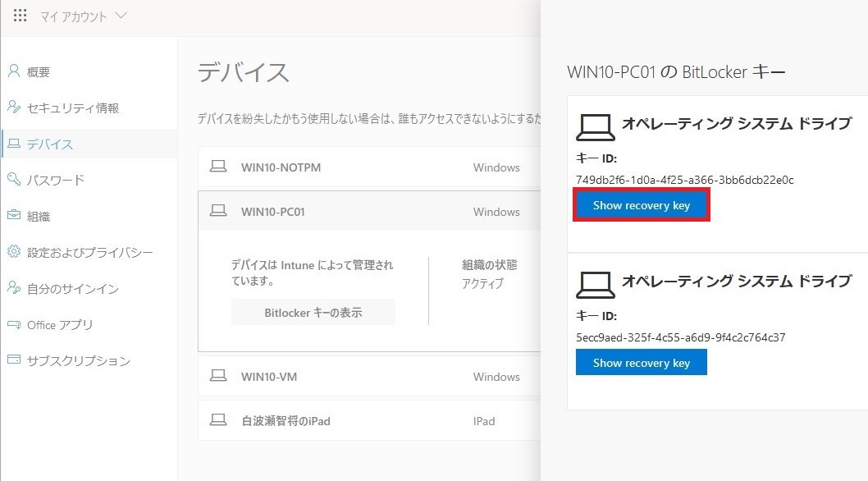This screenshot has height=481, width=868.
Task: Show recovery key for ID 5ecc9aed
Action: click(641, 363)
